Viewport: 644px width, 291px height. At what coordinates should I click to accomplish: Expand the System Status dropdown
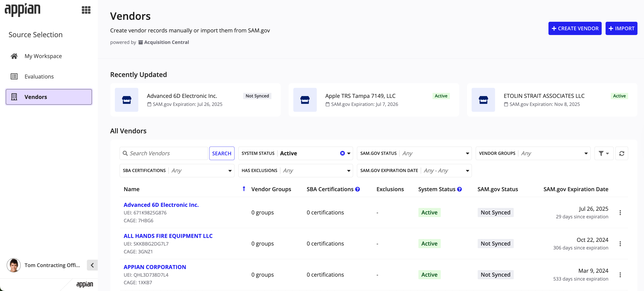[349, 153]
